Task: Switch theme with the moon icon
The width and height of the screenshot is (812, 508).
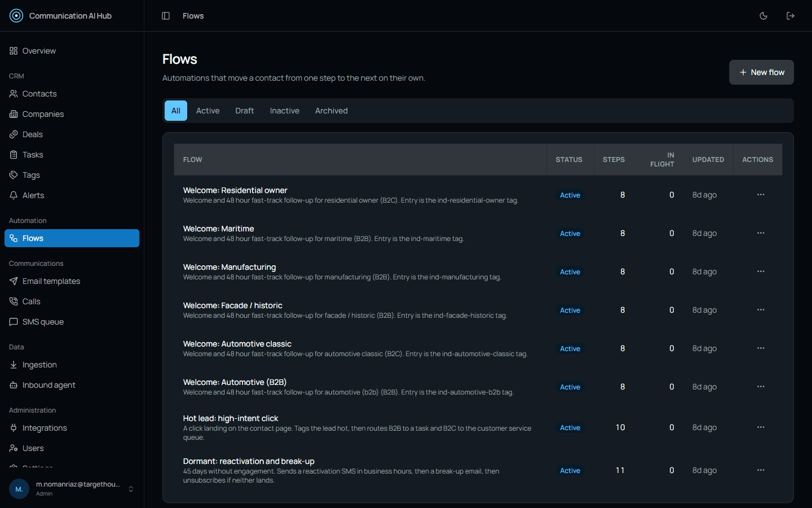Action: pos(764,16)
